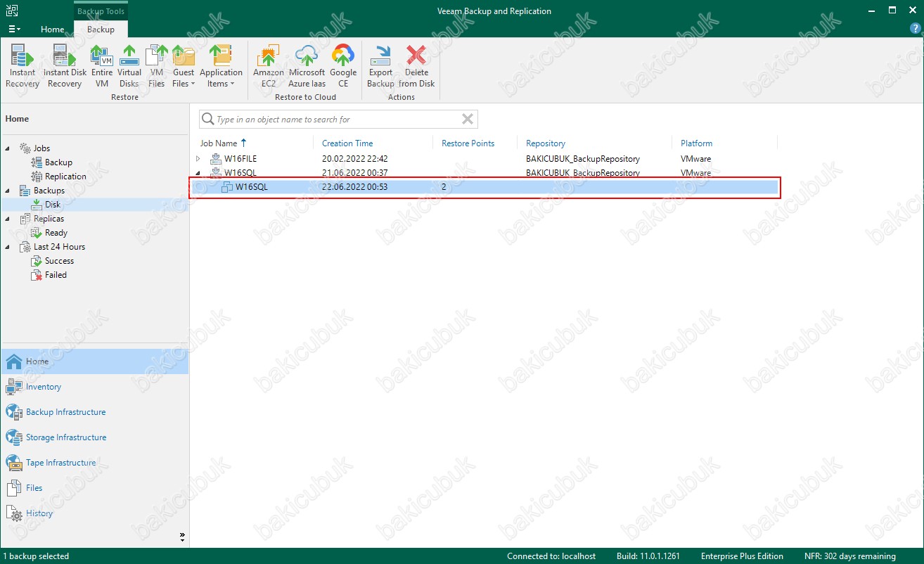Screen dimensions: 924x564
Task: Sort by Restore Points column
Action: [x=468, y=143]
